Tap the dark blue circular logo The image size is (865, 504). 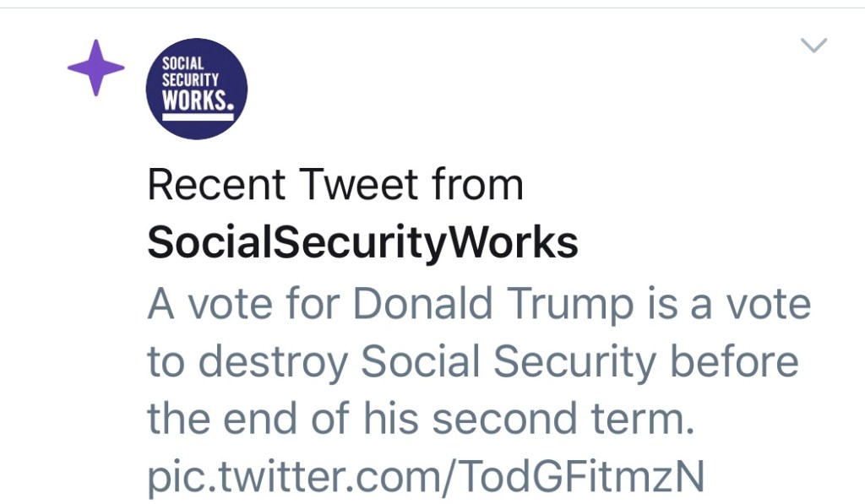[x=197, y=89]
